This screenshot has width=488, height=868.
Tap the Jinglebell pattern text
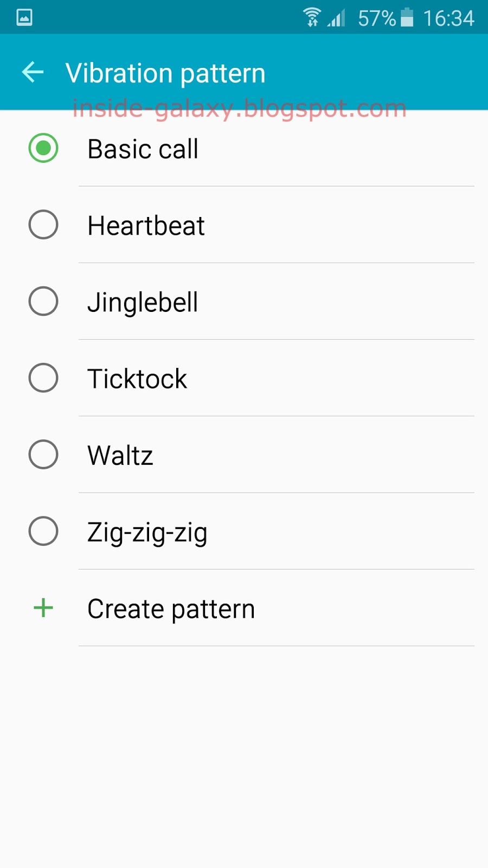pyautogui.click(x=143, y=302)
